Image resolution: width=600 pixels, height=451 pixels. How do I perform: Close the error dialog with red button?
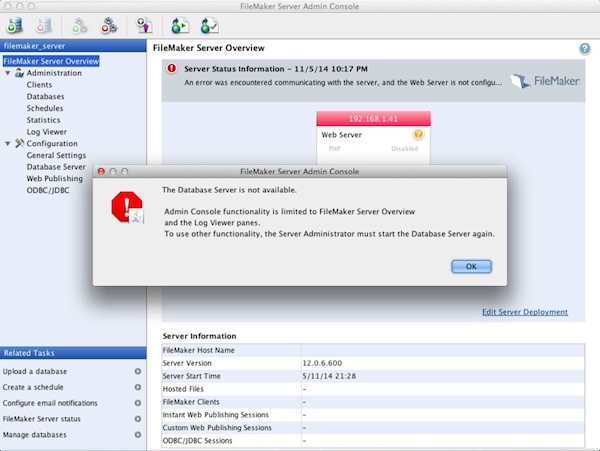(x=101, y=171)
